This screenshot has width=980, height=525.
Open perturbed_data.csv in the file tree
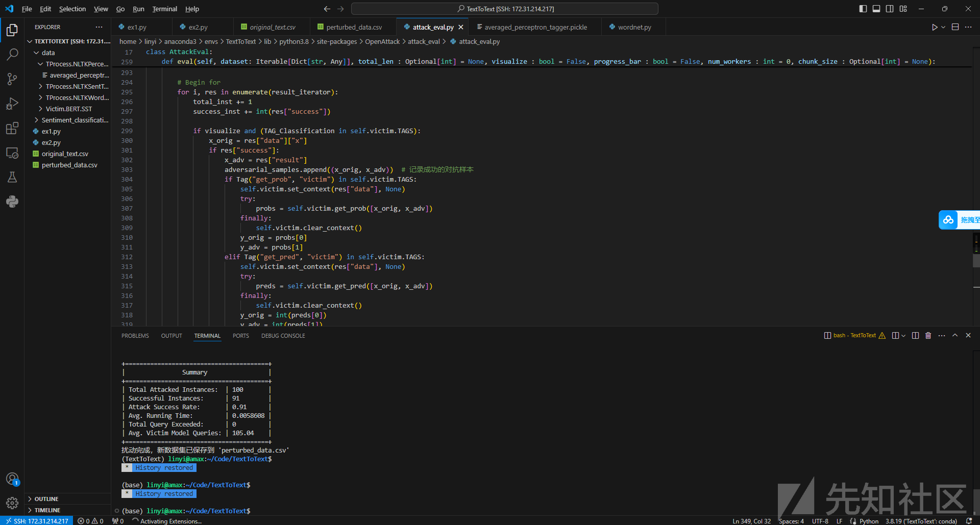click(68, 165)
